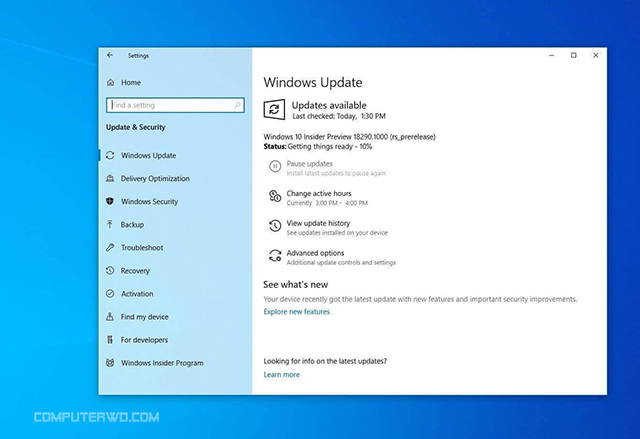640x439 pixels.
Task: Click the See what's new heading
Action: click(x=296, y=284)
